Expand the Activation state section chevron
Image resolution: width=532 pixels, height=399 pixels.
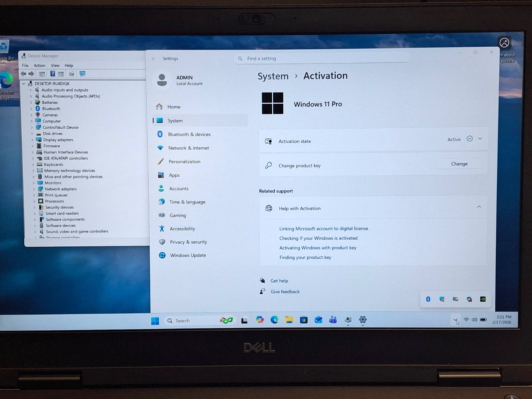pos(480,139)
